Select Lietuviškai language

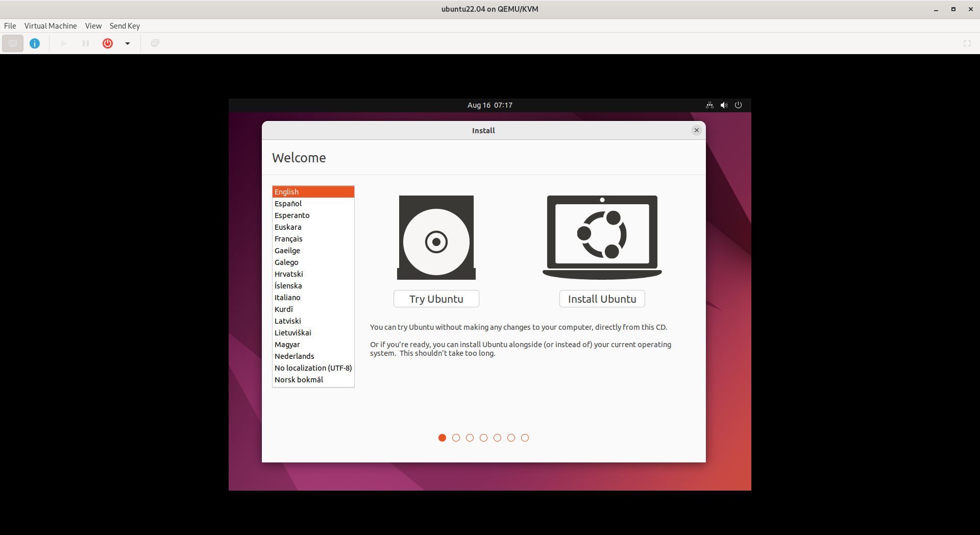point(313,333)
